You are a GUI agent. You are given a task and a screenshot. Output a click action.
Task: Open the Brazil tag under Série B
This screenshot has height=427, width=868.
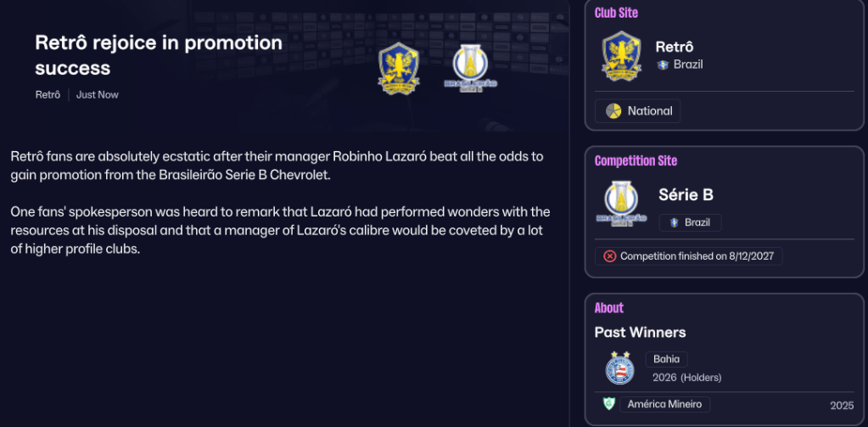tap(691, 222)
